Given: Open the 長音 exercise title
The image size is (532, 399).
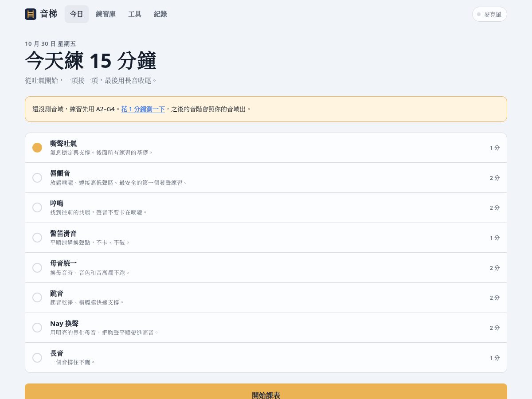Looking at the screenshot, I should [57, 353].
